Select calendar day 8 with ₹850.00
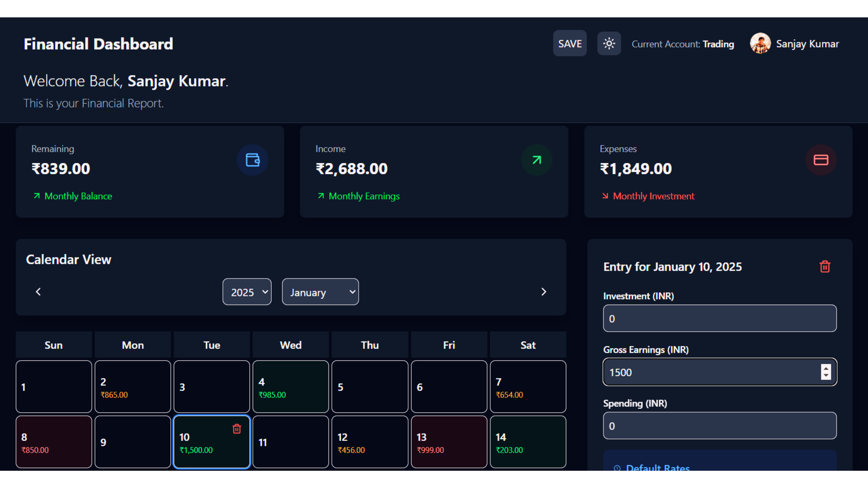The height and width of the screenshot is (488, 868). tap(54, 442)
